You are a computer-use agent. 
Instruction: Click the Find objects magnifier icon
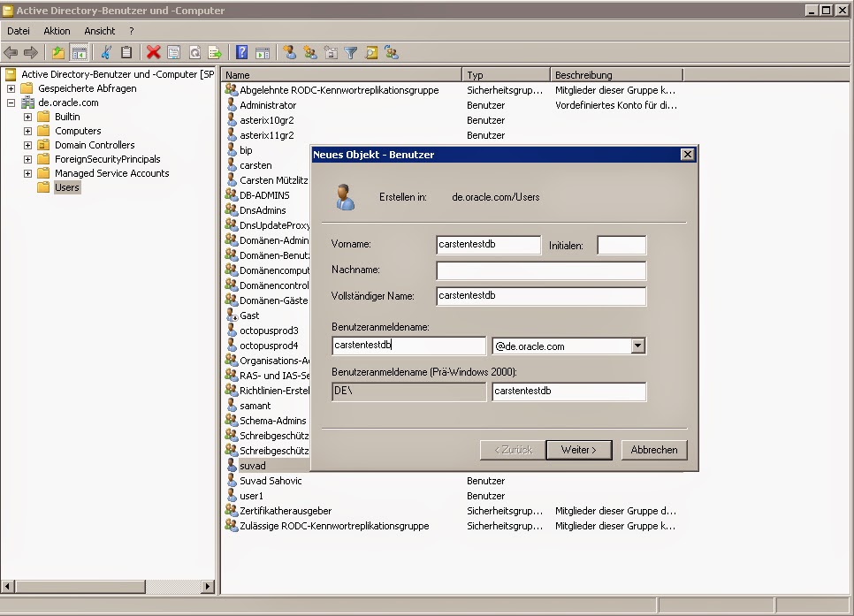371,53
